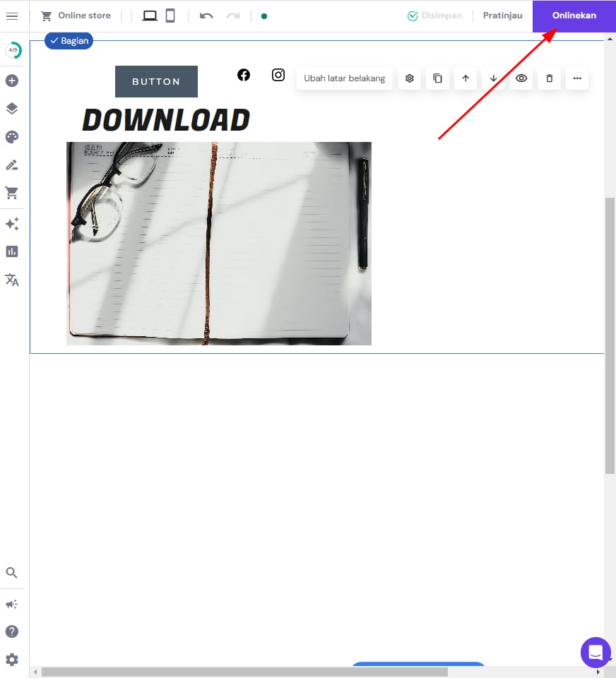
Task: Open more options three-dot menu
Action: [577, 78]
